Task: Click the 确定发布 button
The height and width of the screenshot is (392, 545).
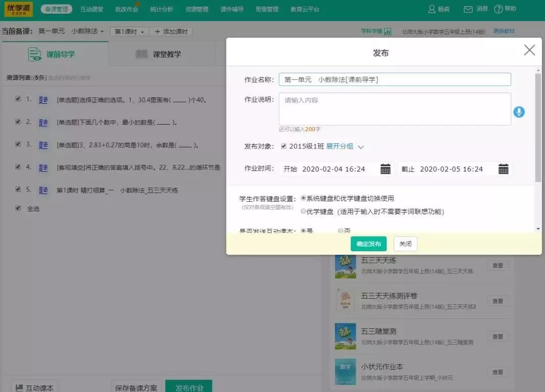Action: coord(368,244)
